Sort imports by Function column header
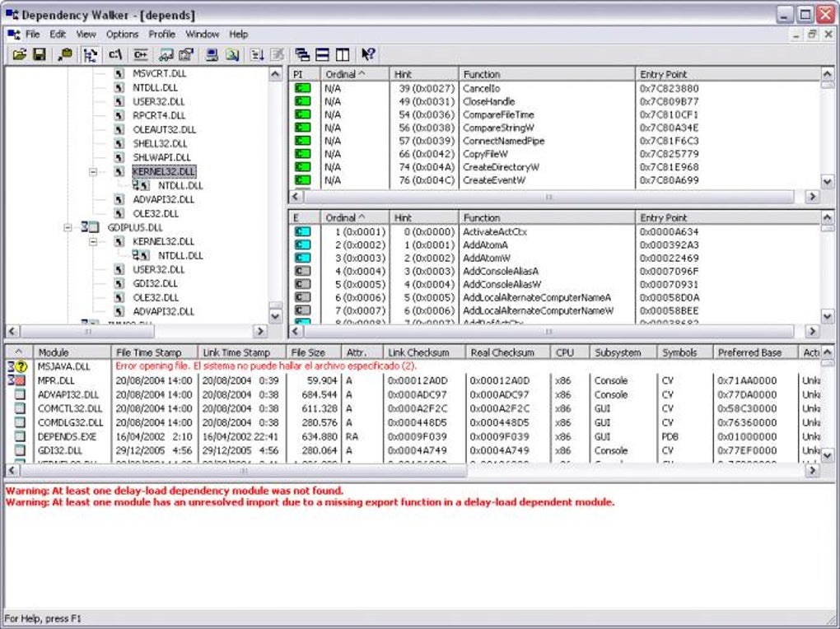Screen dimensions: 840x629 [x=547, y=74]
